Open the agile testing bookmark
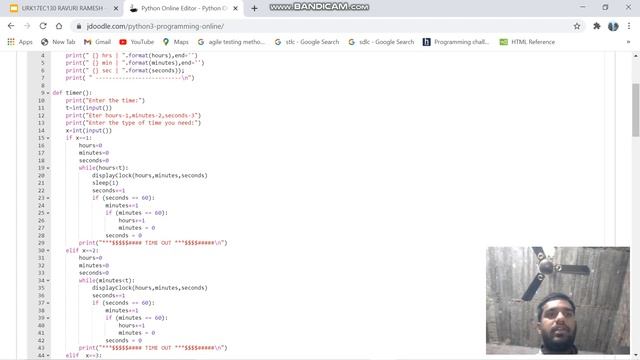The height and width of the screenshot is (360, 640). pyautogui.click(x=231, y=42)
